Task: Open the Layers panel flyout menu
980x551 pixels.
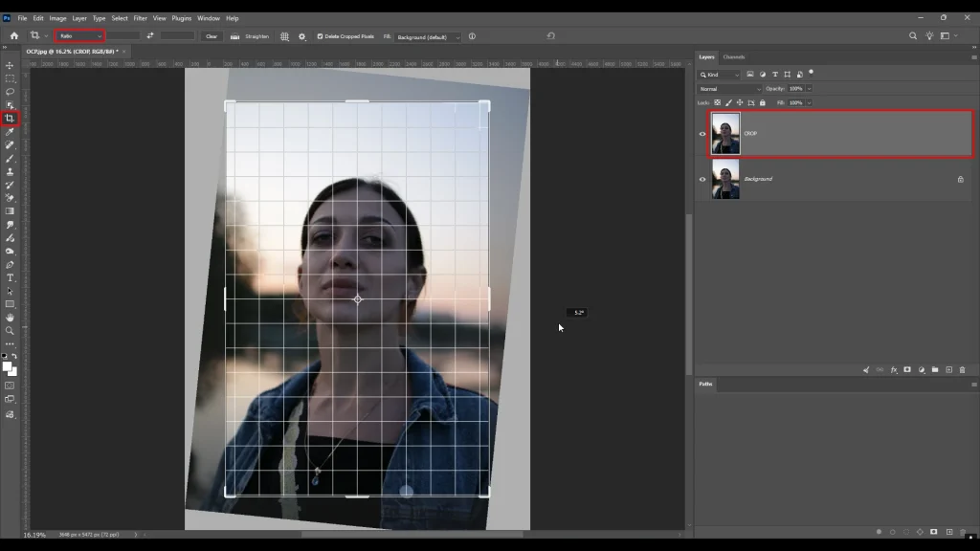Action: click(973, 56)
